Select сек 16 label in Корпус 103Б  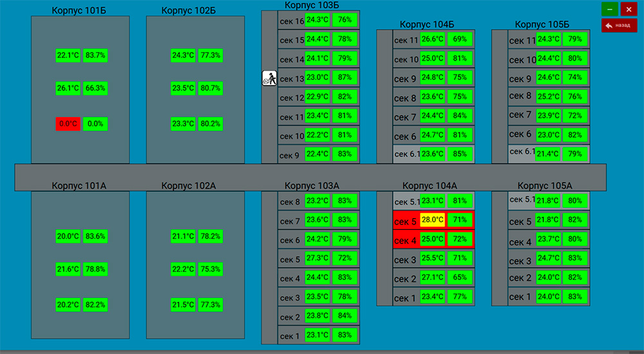(x=292, y=21)
